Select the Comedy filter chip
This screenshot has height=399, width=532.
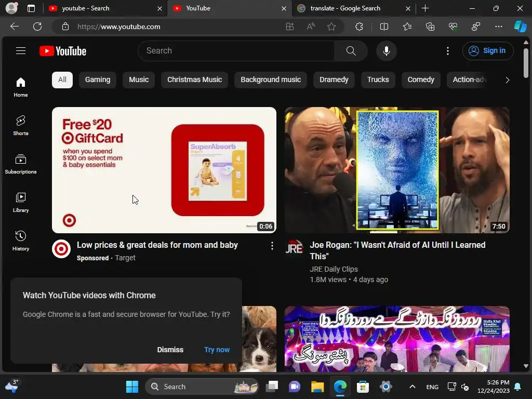[421, 79]
